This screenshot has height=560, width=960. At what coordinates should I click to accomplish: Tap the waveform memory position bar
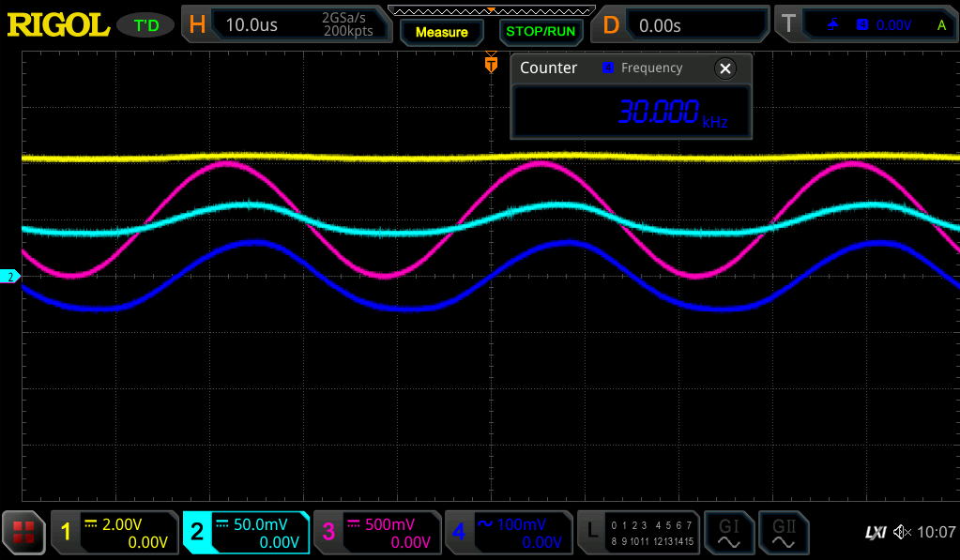pos(491,10)
